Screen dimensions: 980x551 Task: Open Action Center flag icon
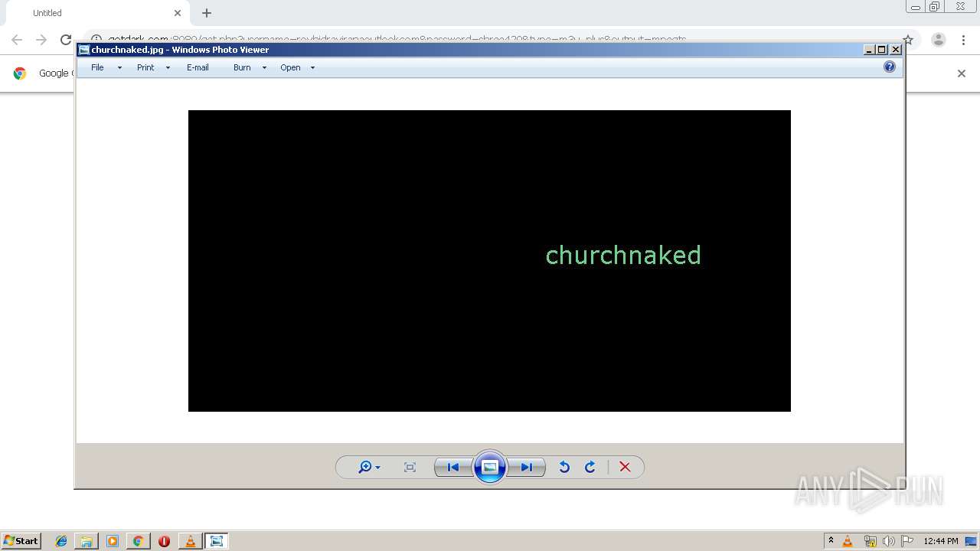(907, 541)
